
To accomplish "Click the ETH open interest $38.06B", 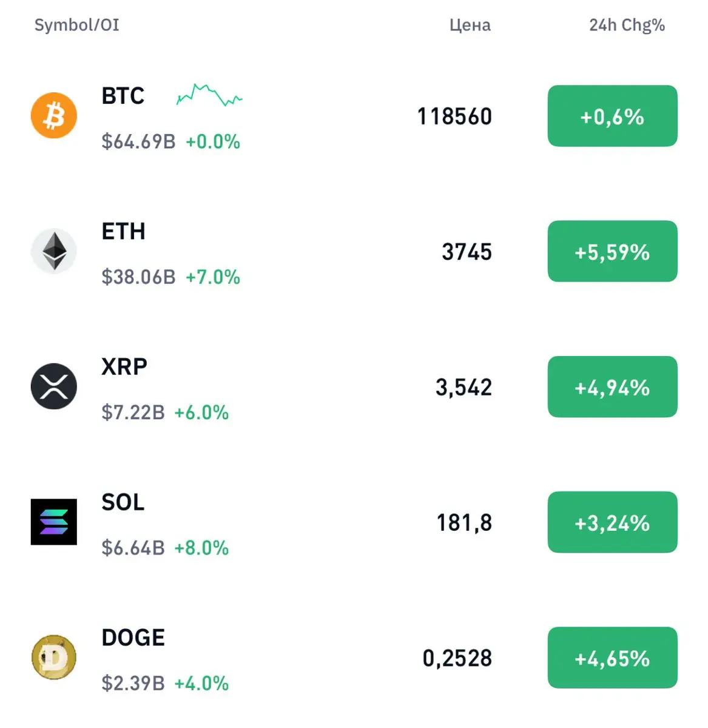I will [138, 277].
